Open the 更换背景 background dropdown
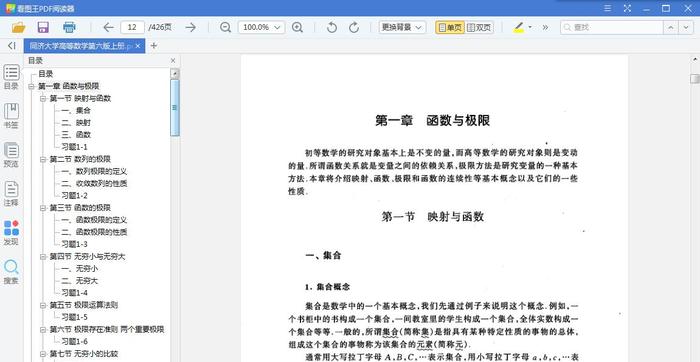The width and height of the screenshot is (700, 362). [402, 27]
